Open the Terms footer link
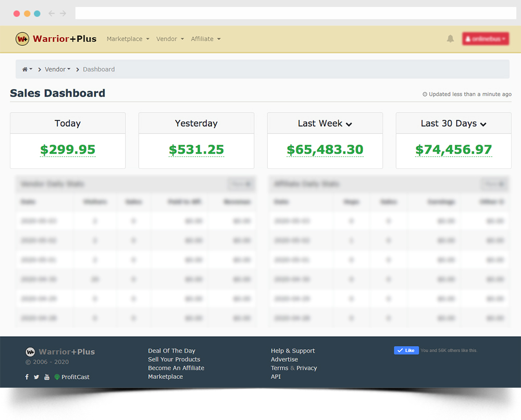Screen dimensions: 521x420 tap(279, 368)
